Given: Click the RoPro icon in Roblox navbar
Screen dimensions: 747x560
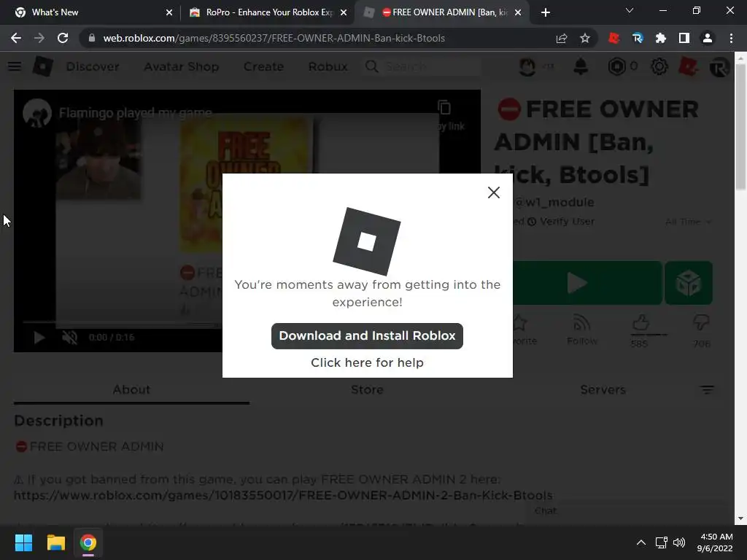Looking at the screenshot, I should (719, 66).
